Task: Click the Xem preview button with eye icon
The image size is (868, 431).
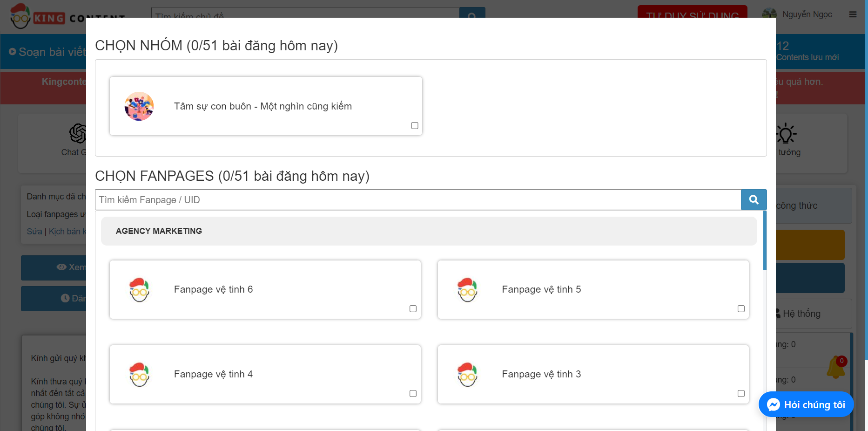Action: (54, 267)
